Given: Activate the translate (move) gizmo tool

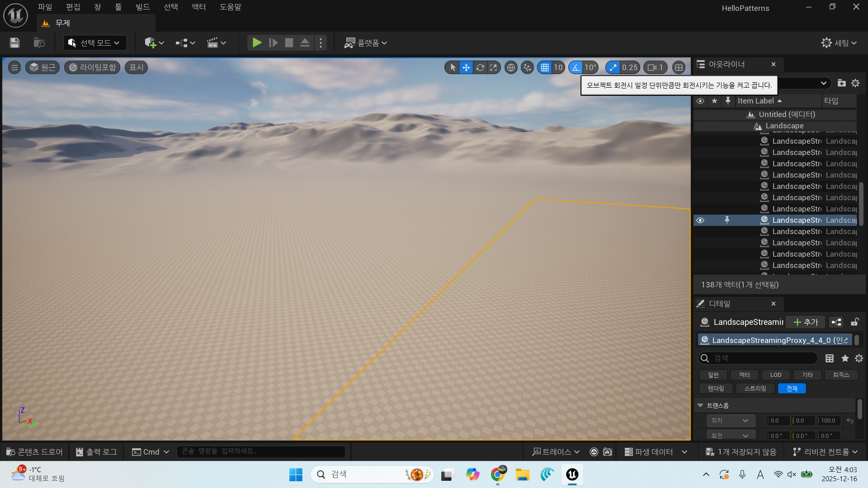Looking at the screenshot, I should [x=466, y=68].
